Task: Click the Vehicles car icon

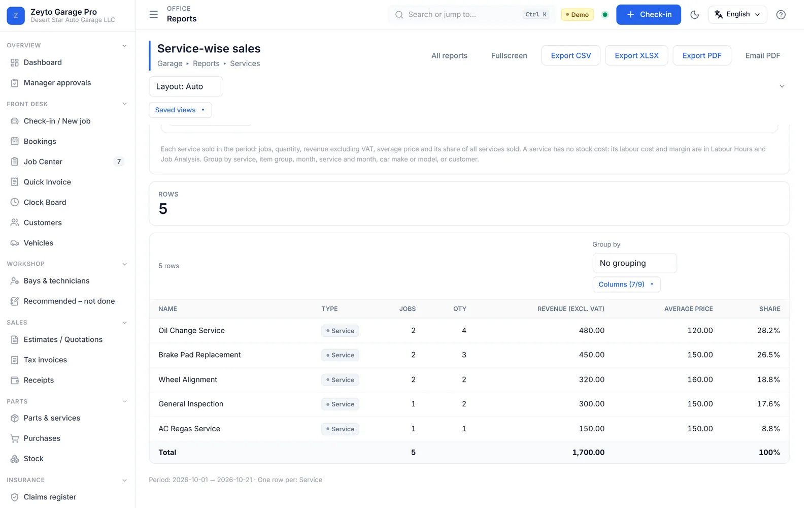Action: (x=15, y=243)
